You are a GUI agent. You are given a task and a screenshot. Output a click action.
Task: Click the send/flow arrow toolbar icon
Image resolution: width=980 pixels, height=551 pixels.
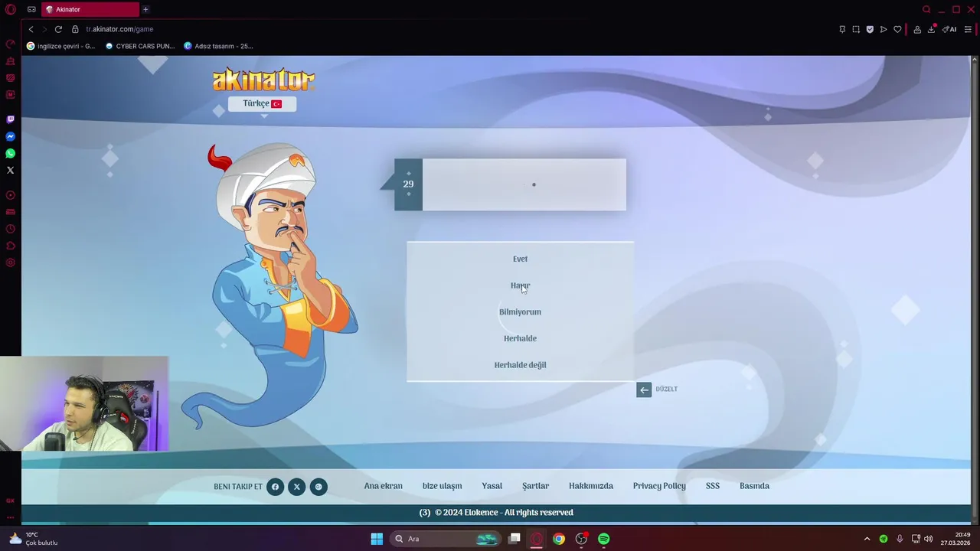884,29
